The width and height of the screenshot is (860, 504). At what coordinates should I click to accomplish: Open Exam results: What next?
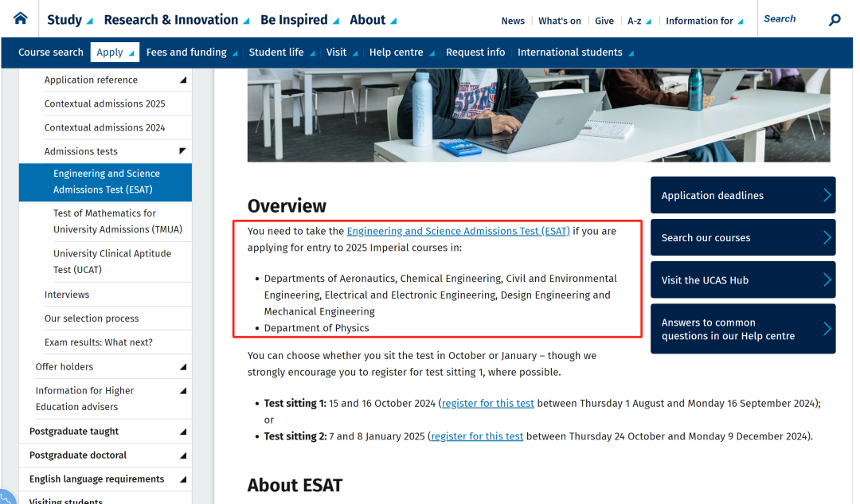99,342
